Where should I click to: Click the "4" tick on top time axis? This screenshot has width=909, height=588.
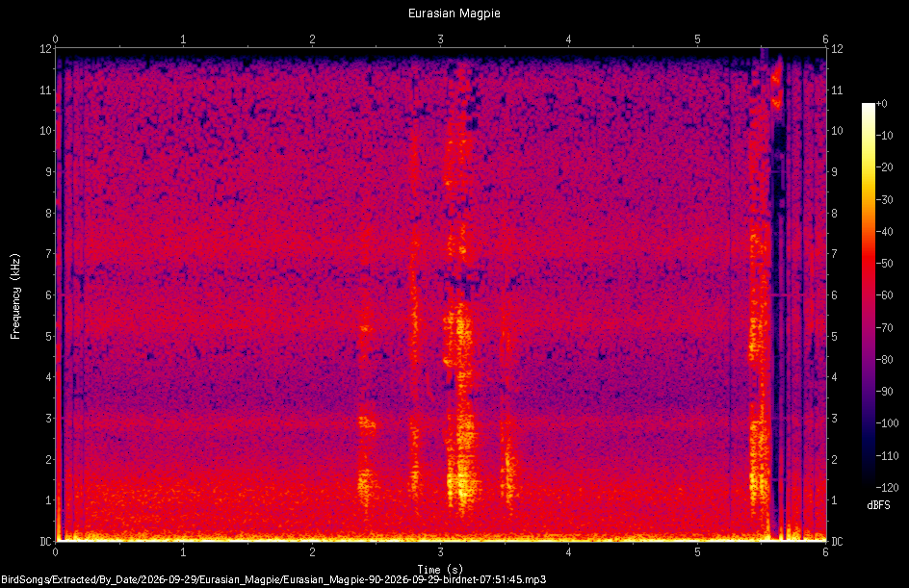[x=569, y=39]
